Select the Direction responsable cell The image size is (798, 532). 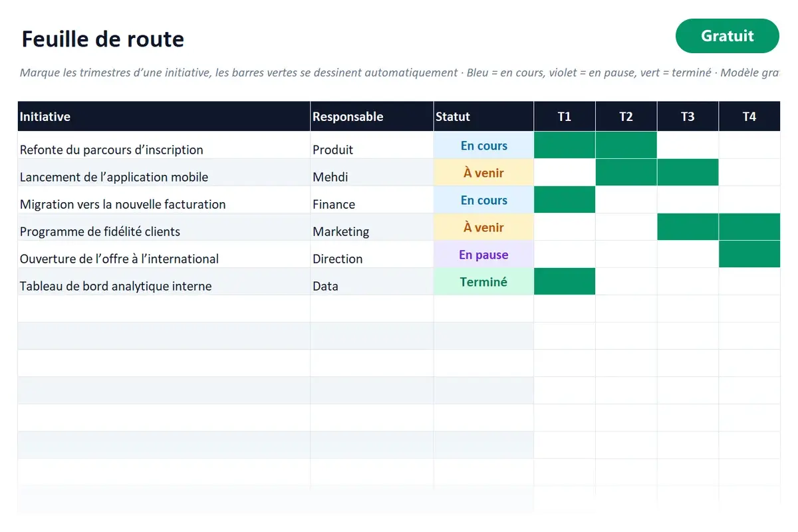[372, 254]
